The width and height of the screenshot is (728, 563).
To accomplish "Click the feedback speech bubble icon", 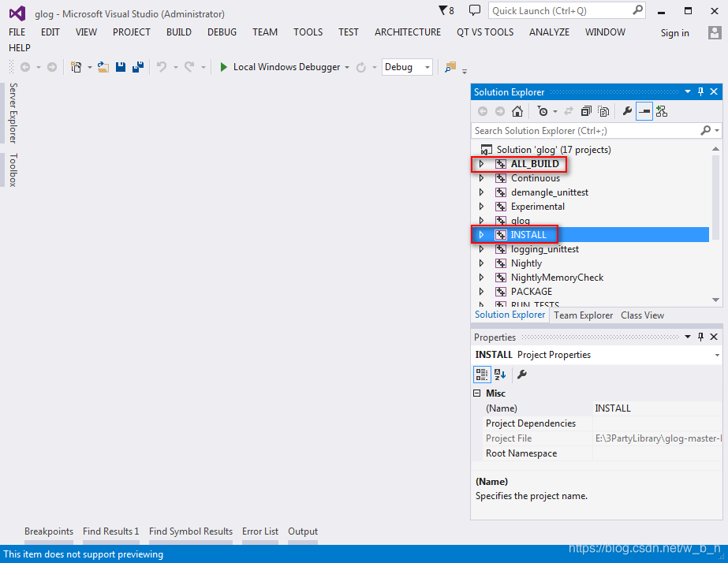I will coord(475,9).
